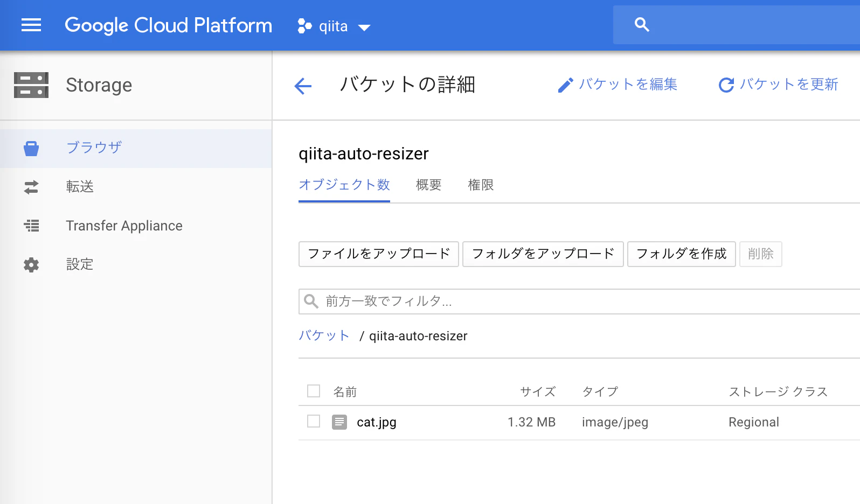Click the 1.32 MB size cell
This screenshot has width=860, height=504.
531,422
